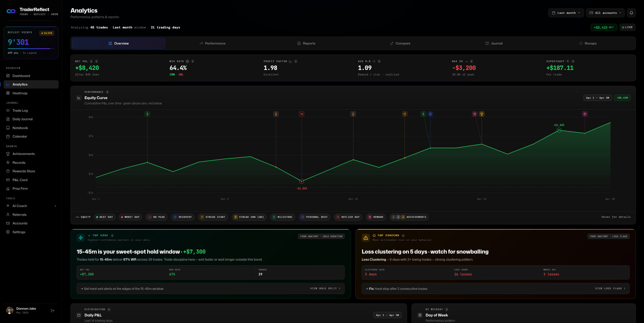
Task: Open AI Coach in the sidebar
Action: [31, 206]
